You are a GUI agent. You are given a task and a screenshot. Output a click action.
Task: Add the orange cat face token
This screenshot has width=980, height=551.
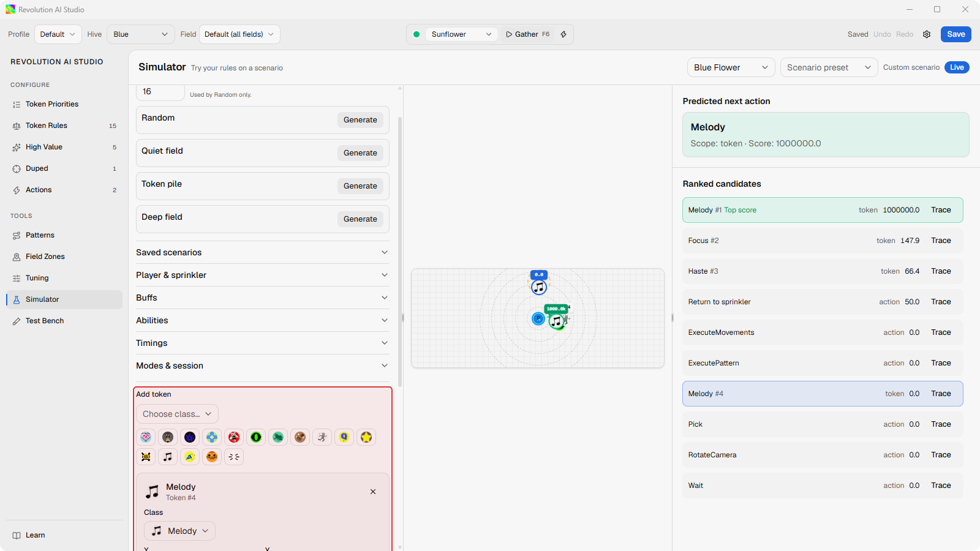click(x=212, y=457)
